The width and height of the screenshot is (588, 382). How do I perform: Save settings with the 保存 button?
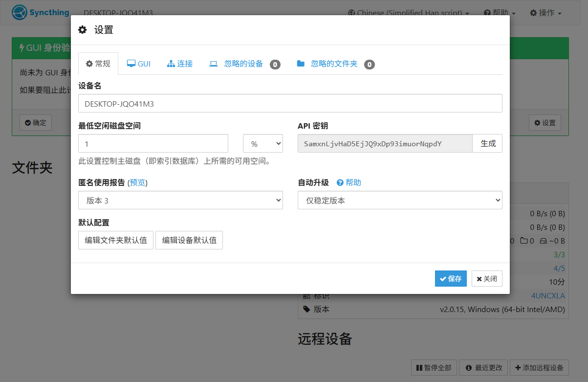coord(450,279)
